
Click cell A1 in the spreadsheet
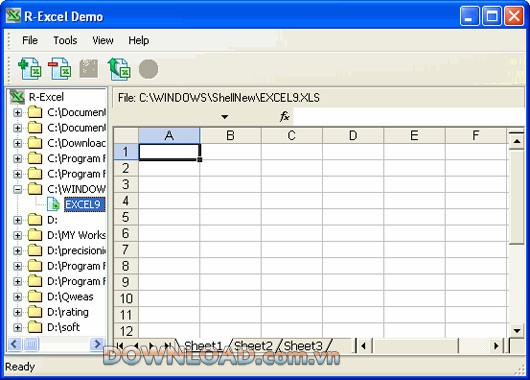coord(169,152)
